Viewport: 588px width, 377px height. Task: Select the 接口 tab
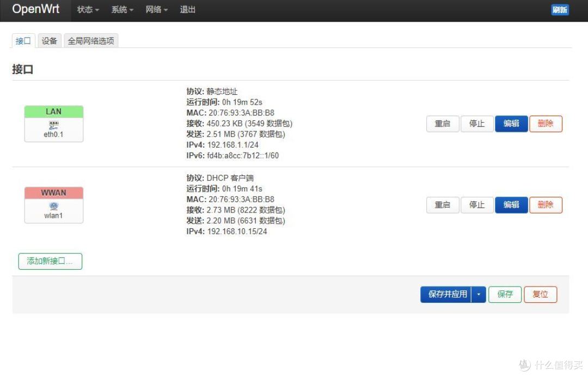pos(23,40)
